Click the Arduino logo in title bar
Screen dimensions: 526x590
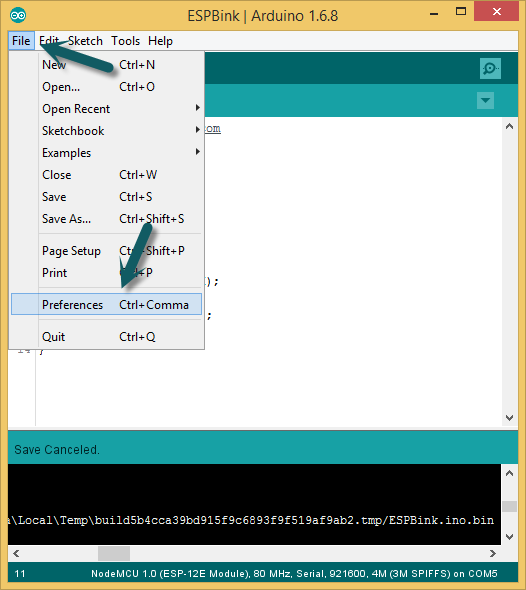click(x=18, y=15)
